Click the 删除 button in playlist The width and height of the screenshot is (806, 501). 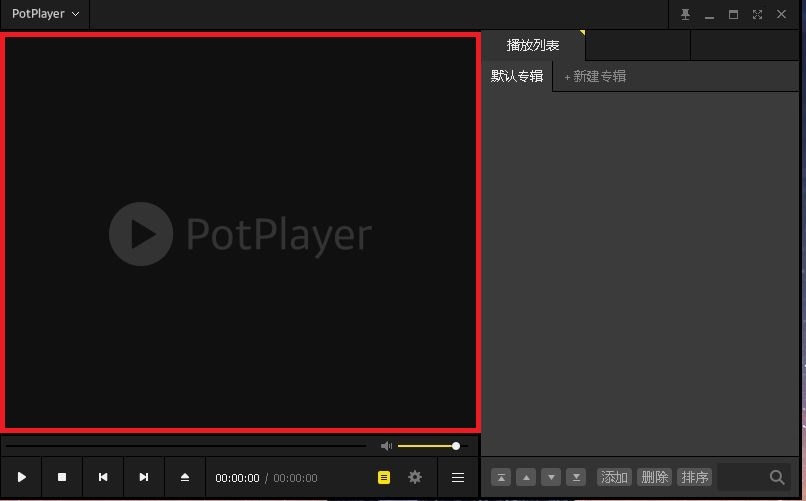click(654, 477)
